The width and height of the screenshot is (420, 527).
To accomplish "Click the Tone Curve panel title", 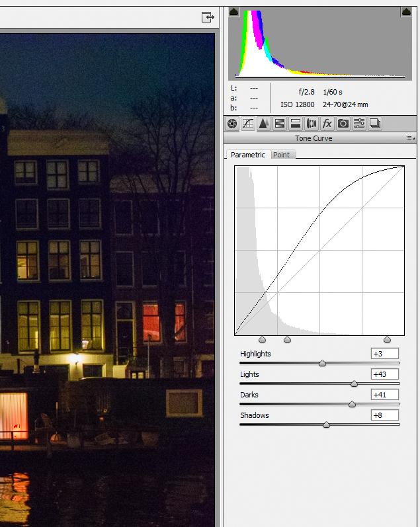I will pos(314,138).
